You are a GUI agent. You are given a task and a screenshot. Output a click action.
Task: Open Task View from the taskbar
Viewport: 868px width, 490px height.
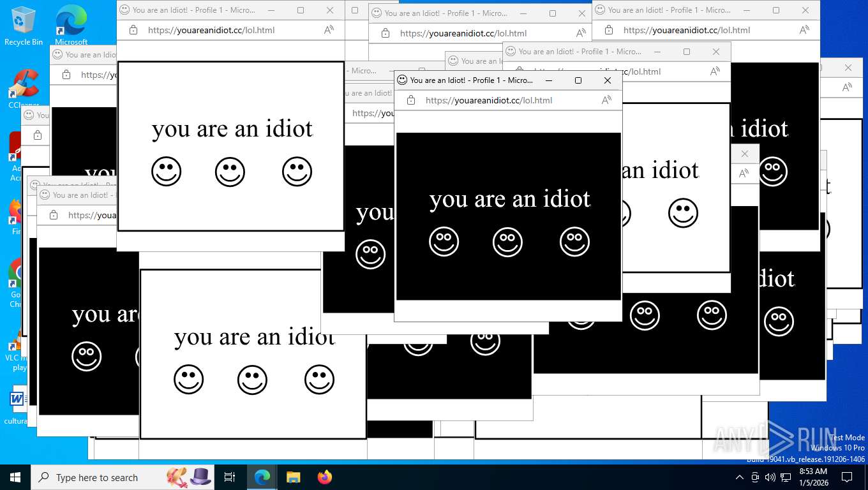(x=230, y=477)
